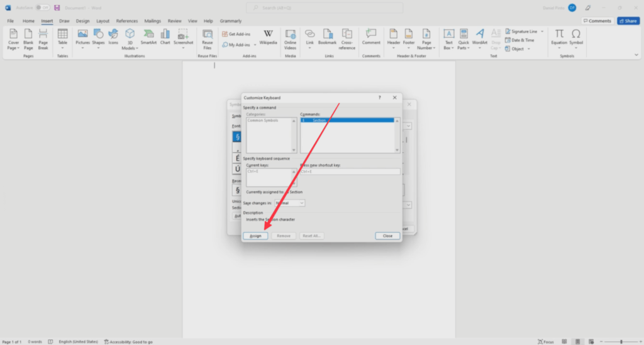The image size is (644, 345).
Task: Click the Assign button in Customize Keyboard
Action: pos(255,236)
